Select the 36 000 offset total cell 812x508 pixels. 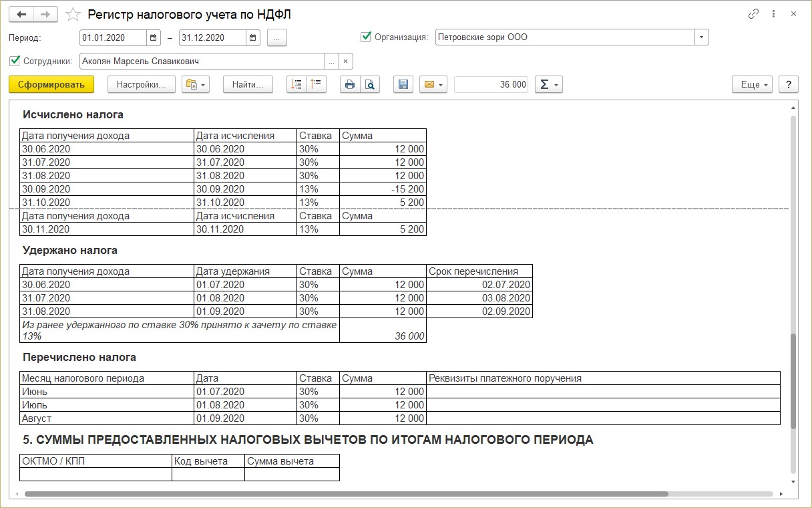pyautogui.click(x=383, y=330)
